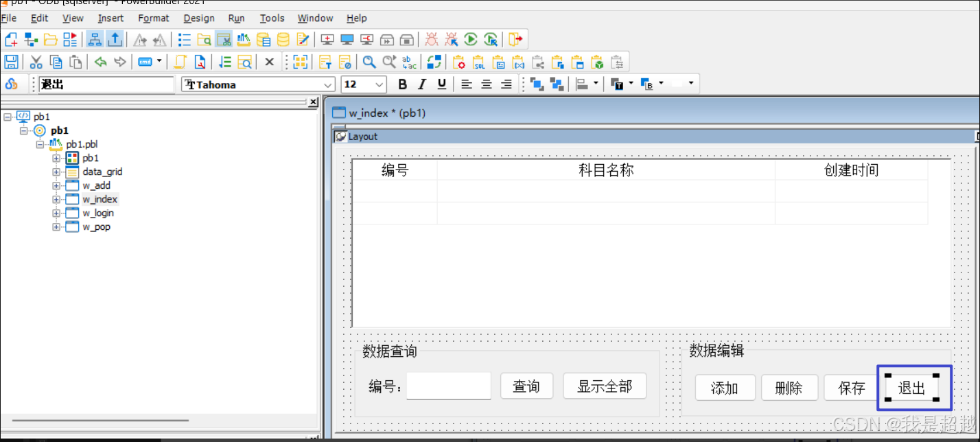Open the Database painter icon
The height and width of the screenshot is (442, 980).
[x=264, y=39]
